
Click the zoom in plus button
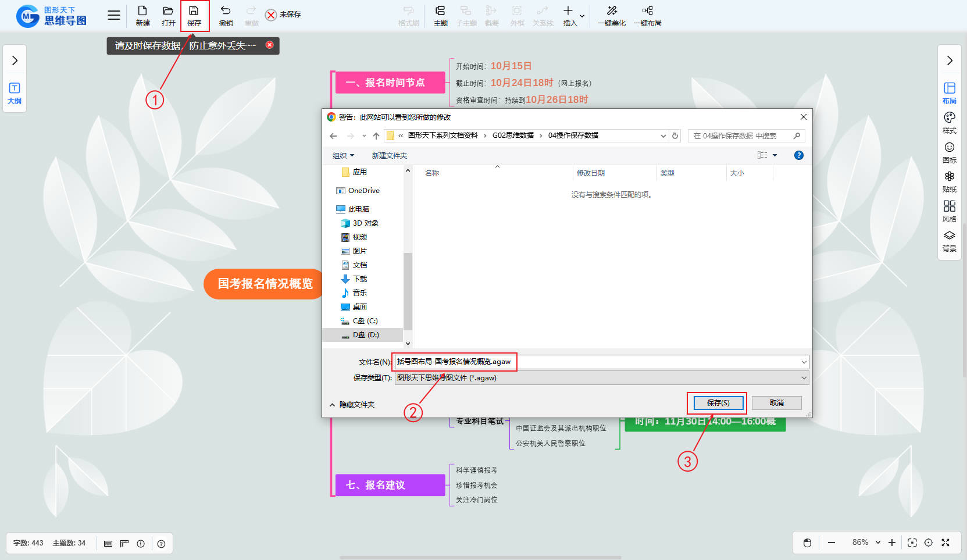point(892,543)
